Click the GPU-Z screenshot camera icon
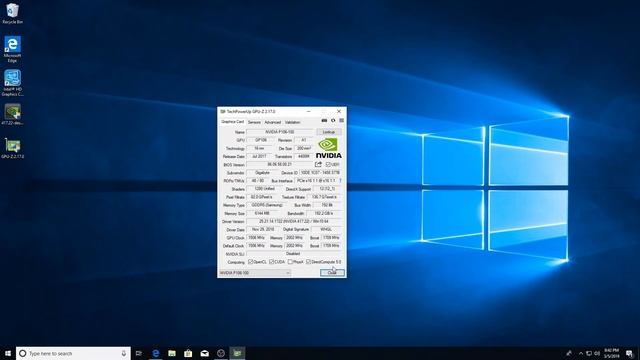 [x=324, y=121]
